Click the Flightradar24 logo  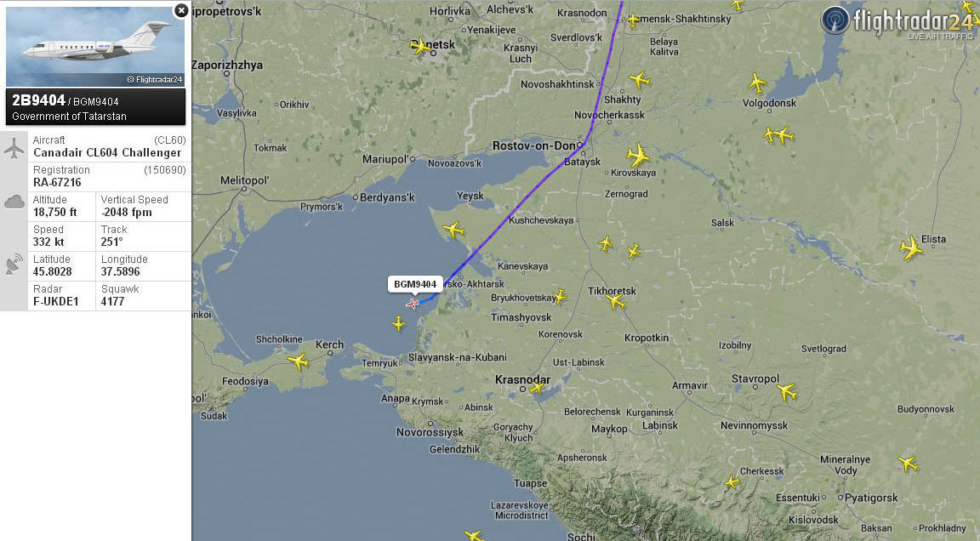pyautogui.click(x=897, y=22)
